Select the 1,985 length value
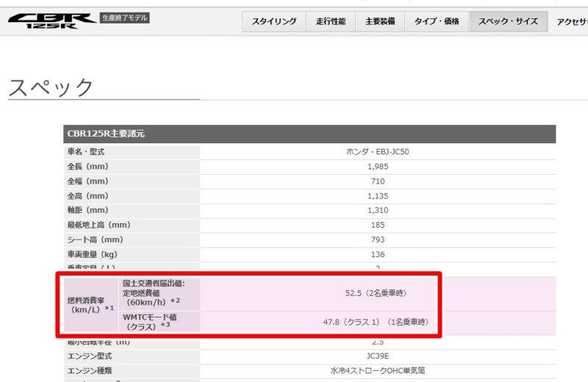588x382 pixels. pyautogui.click(x=378, y=167)
